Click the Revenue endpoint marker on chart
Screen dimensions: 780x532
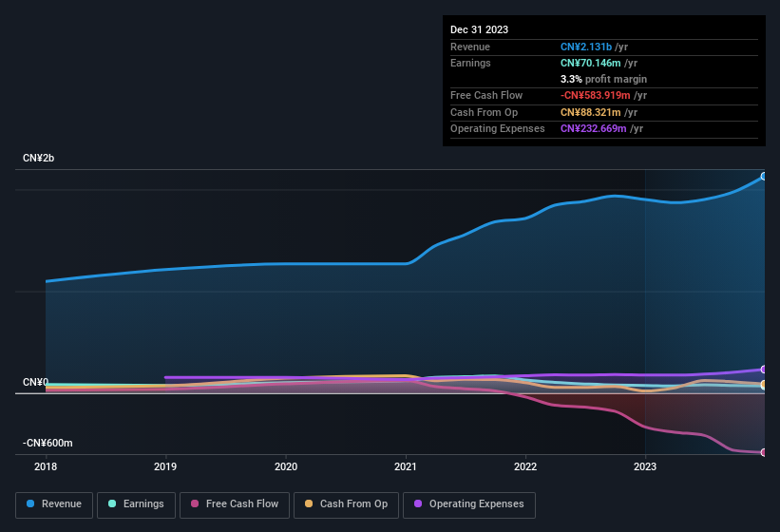764,176
